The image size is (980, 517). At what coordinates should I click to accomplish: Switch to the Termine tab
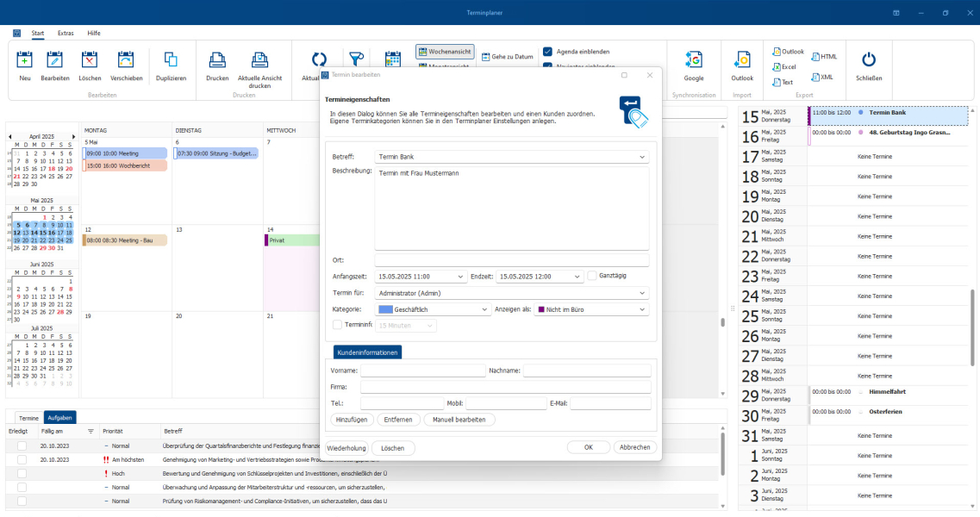tap(29, 417)
